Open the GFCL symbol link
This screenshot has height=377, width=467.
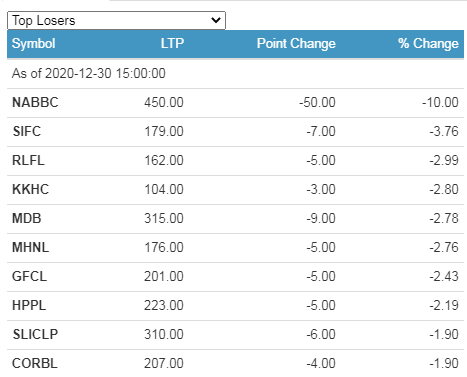(29, 276)
